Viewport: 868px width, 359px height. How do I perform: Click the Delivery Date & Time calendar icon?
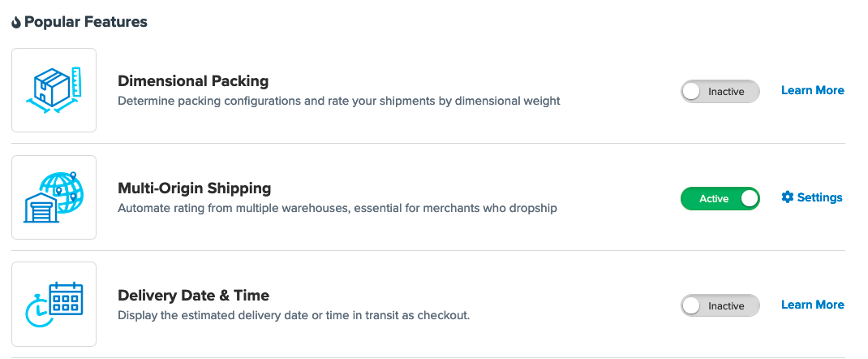click(54, 305)
